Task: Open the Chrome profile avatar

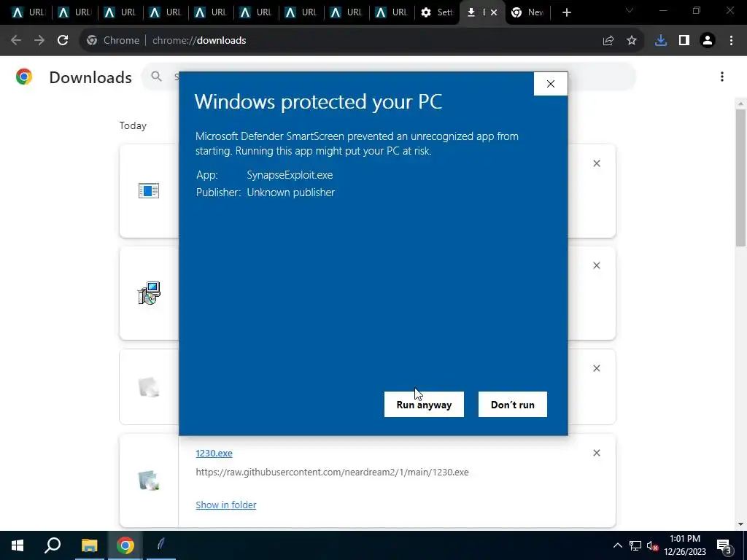Action: (708, 41)
